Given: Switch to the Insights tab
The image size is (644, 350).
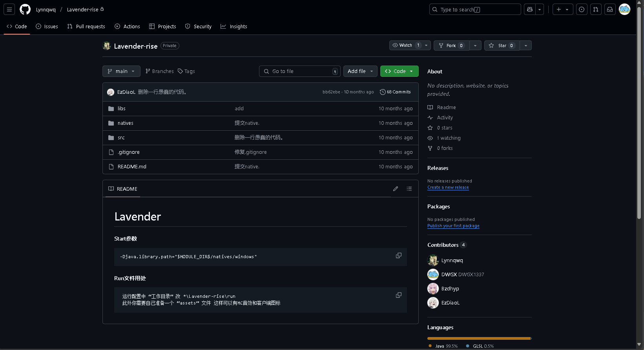Looking at the screenshot, I should point(234,26).
